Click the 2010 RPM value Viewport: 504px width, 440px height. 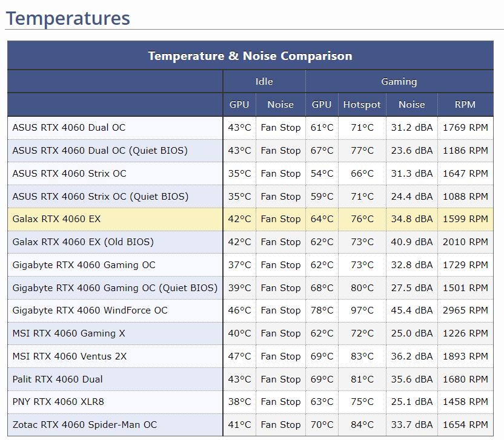coord(465,242)
